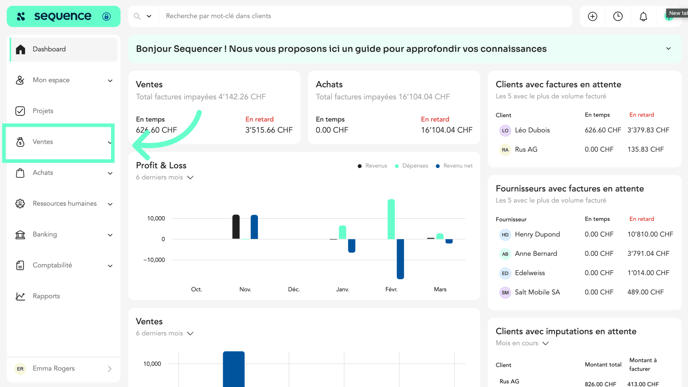Click the keyword search input field
Screen dimensions: 688x387
pyautogui.click(x=365, y=16)
